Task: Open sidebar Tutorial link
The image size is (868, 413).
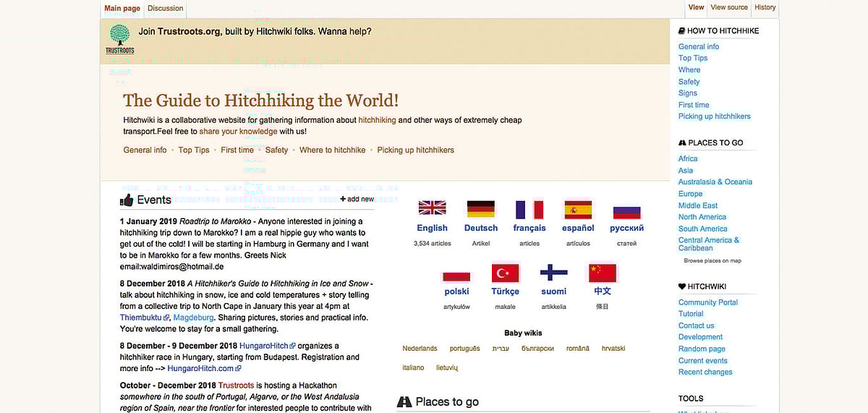Action: 691,314
